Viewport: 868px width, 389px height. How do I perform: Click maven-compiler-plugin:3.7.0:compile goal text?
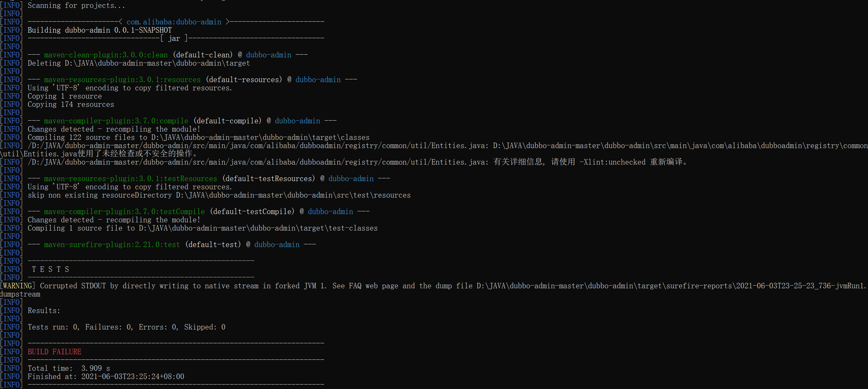pos(116,121)
